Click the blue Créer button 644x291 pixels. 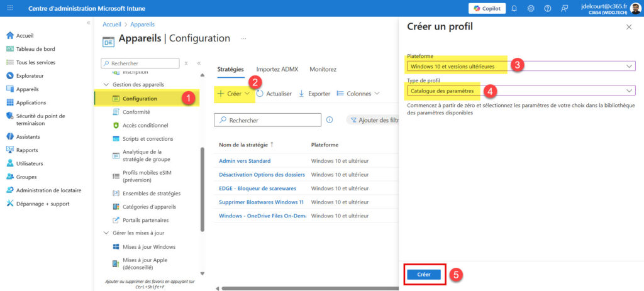pyautogui.click(x=424, y=275)
